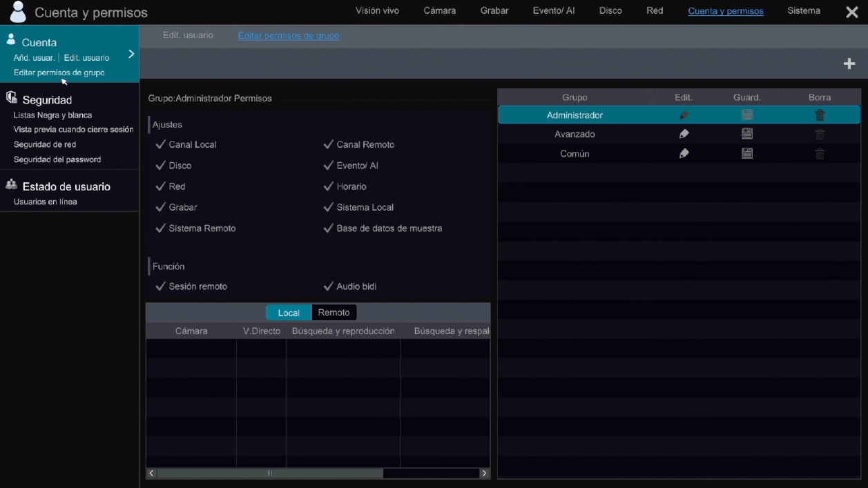Toggle the Base de datos de muestra permission
The width and height of the screenshot is (868, 488).
[x=329, y=228]
